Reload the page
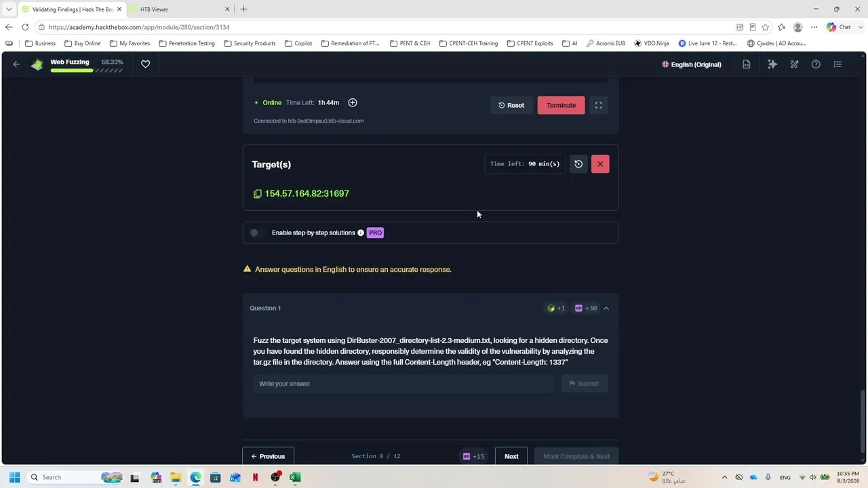The width and height of the screenshot is (868, 488). [25, 27]
